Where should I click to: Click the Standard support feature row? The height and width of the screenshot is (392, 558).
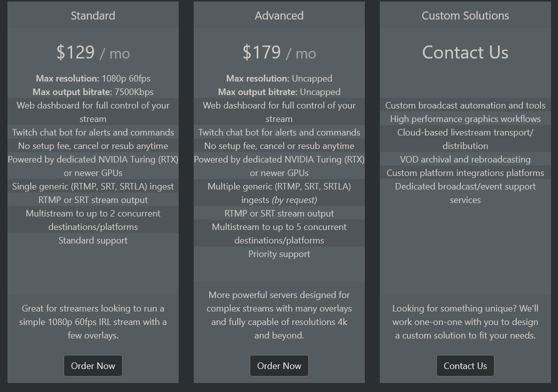[x=93, y=240]
